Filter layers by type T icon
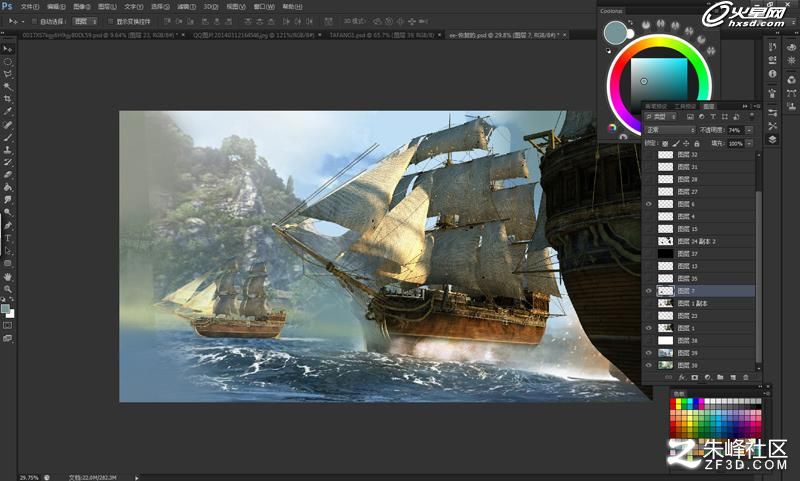 pyautogui.click(x=713, y=117)
